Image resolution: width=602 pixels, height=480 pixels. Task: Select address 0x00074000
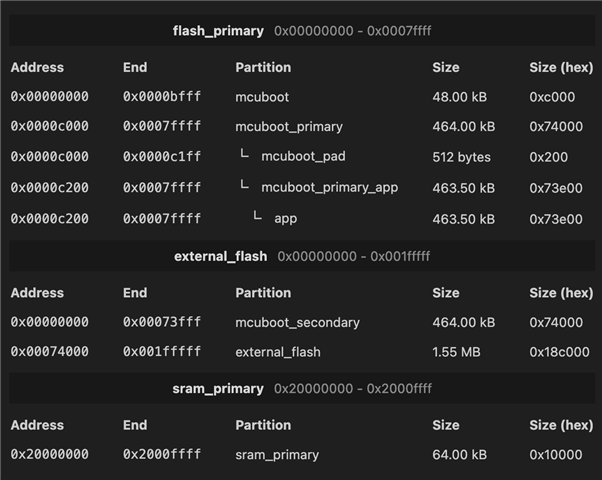click(50, 351)
